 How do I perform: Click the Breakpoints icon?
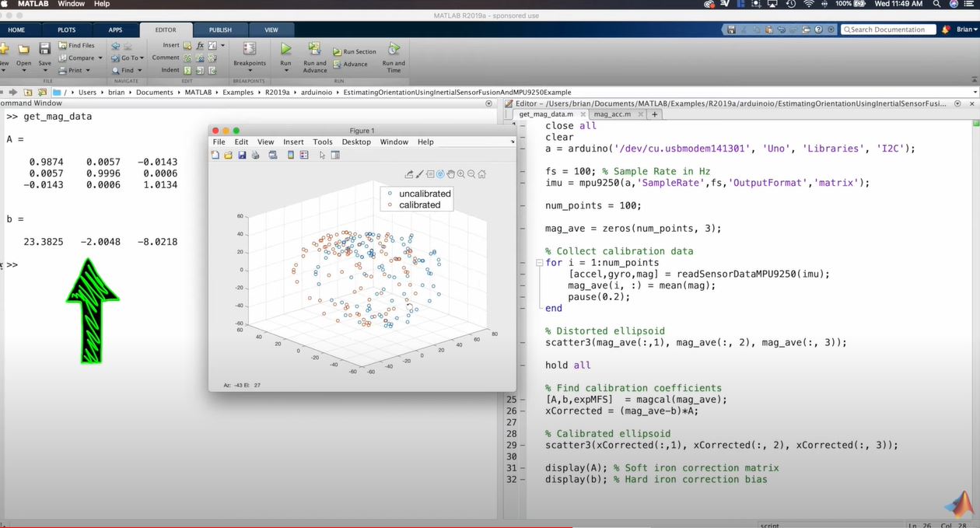tap(250, 49)
